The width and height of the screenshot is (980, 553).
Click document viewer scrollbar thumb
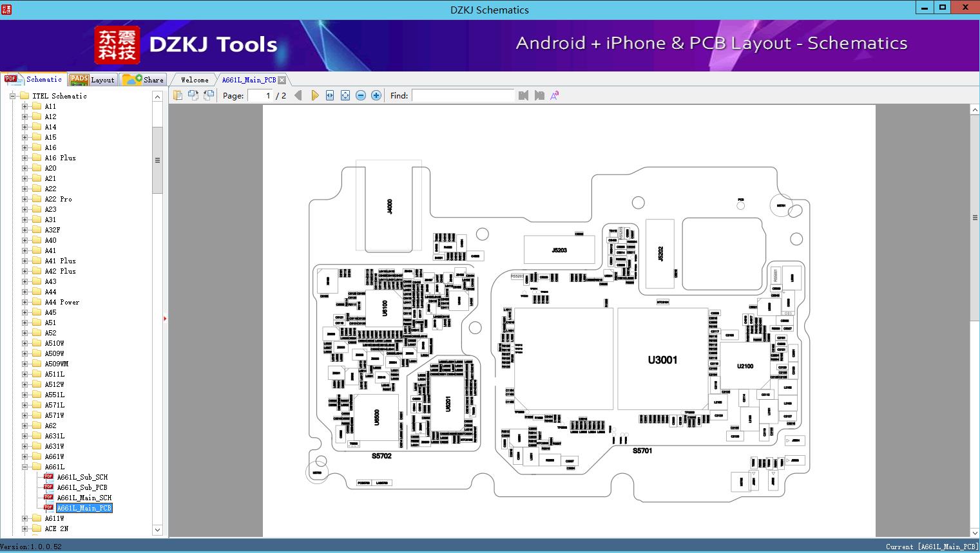(x=975, y=218)
